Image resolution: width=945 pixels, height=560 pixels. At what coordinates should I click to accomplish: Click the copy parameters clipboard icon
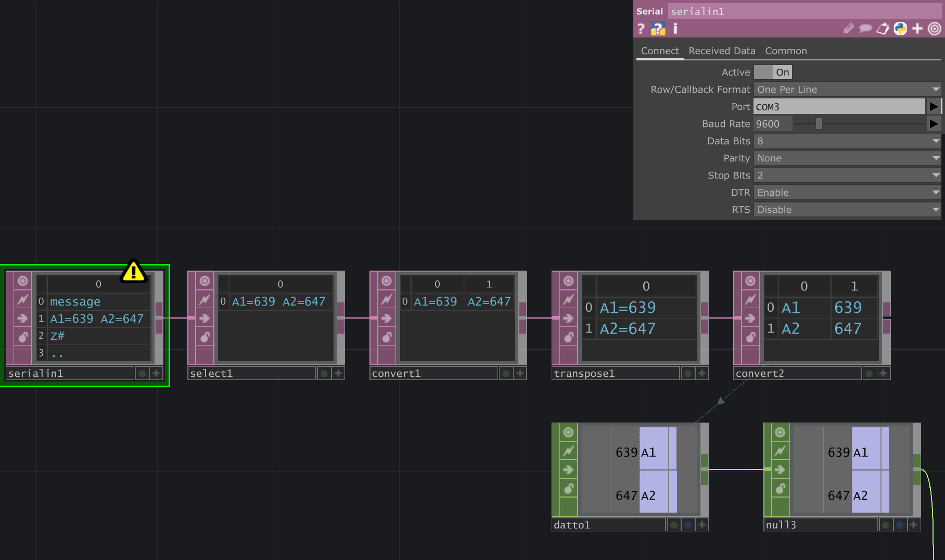click(883, 29)
